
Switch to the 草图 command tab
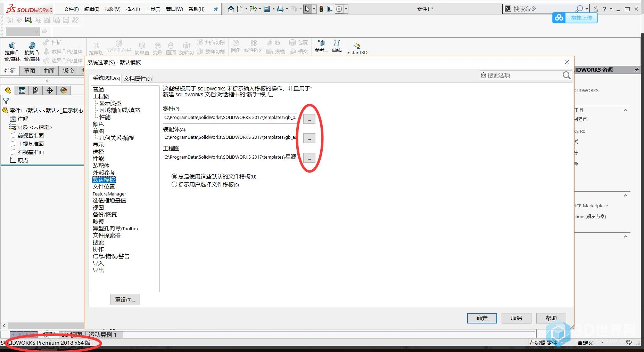tap(30, 71)
